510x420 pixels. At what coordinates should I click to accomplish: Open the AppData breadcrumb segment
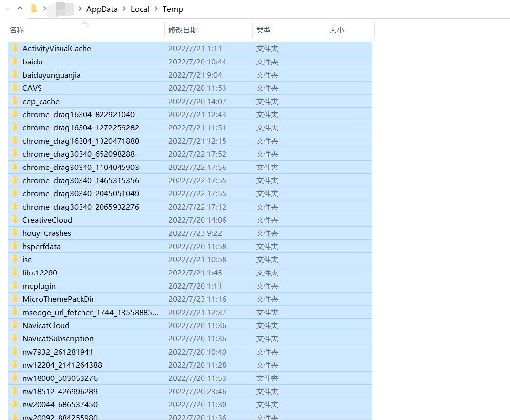click(x=102, y=9)
